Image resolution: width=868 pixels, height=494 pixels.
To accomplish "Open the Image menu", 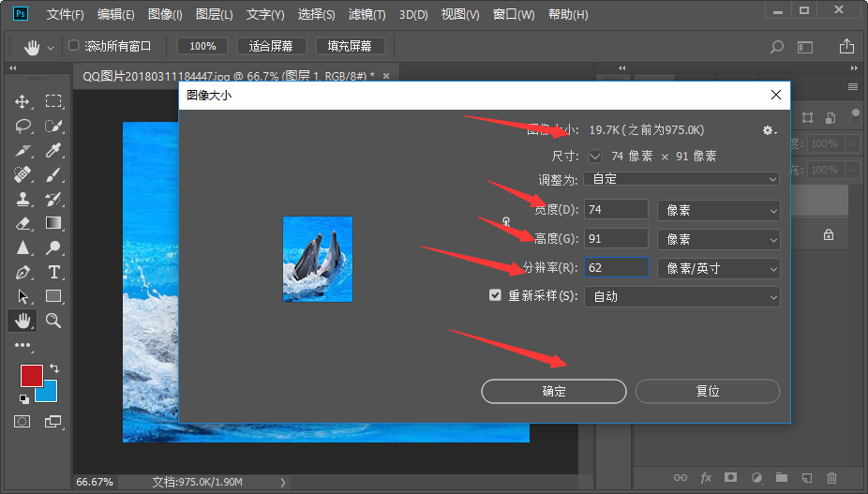I will pos(165,14).
